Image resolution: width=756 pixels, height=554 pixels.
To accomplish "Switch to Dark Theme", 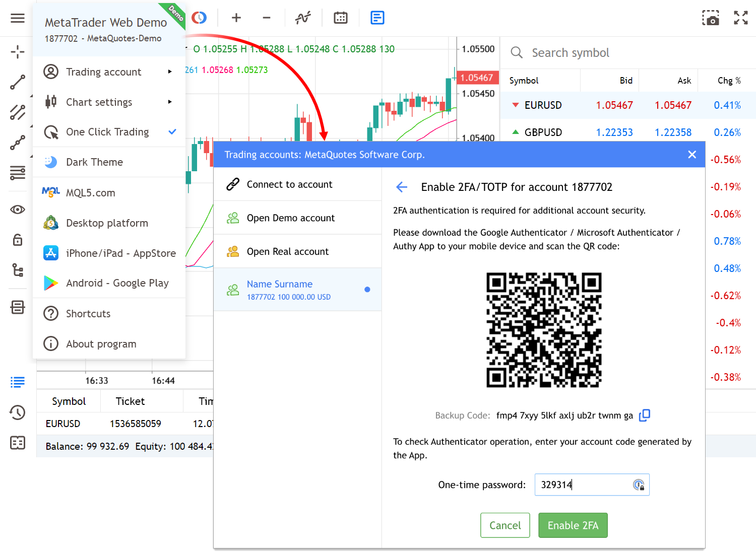I will click(94, 162).
